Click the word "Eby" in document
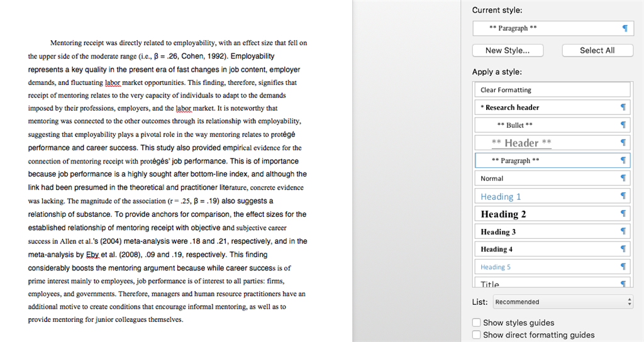644x342 pixels. pyautogui.click(x=92, y=255)
